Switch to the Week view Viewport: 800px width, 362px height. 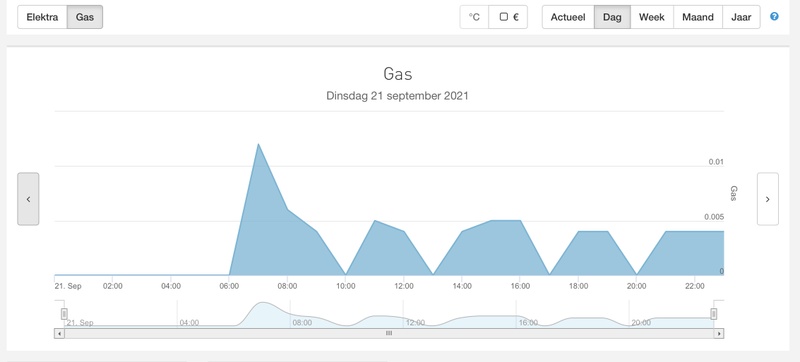(652, 17)
